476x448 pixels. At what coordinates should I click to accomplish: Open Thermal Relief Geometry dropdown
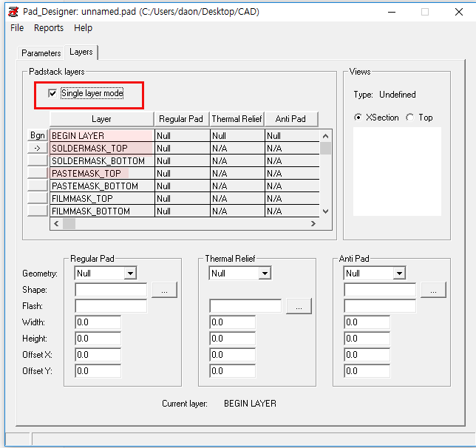[265, 274]
